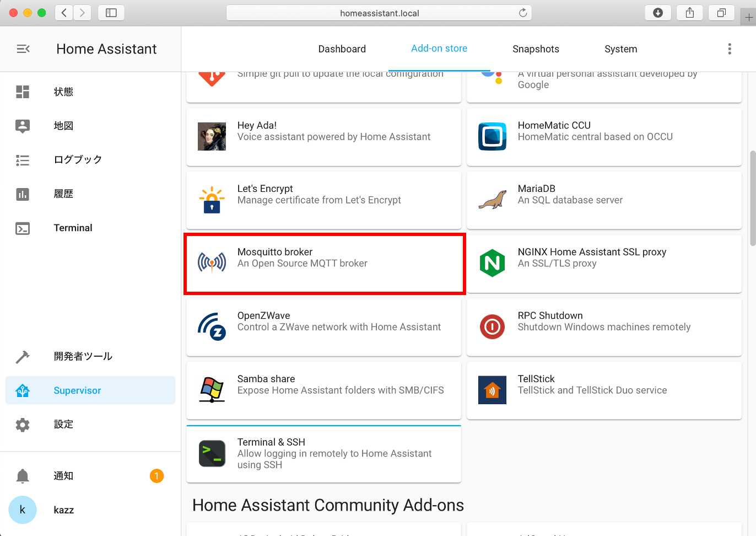Open the HomeMatic CCU add-on title
The image size is (756, 536).
pos(554,125)
